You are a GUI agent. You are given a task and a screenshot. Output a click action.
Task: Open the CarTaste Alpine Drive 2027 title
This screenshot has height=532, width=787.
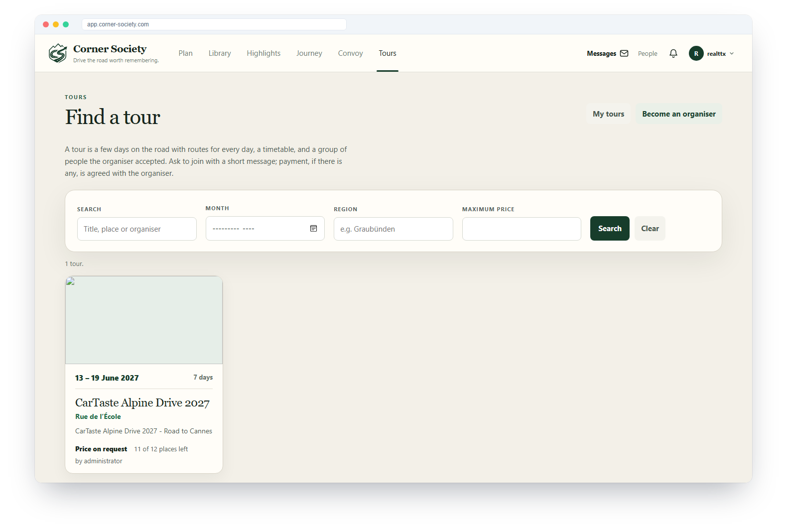click(142, 402)
